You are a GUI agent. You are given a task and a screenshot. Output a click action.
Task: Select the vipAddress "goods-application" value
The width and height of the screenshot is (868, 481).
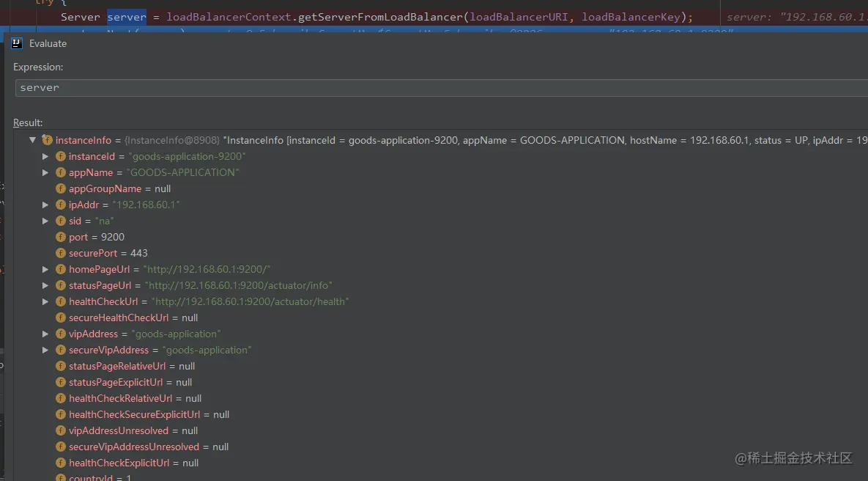(176, 334)
